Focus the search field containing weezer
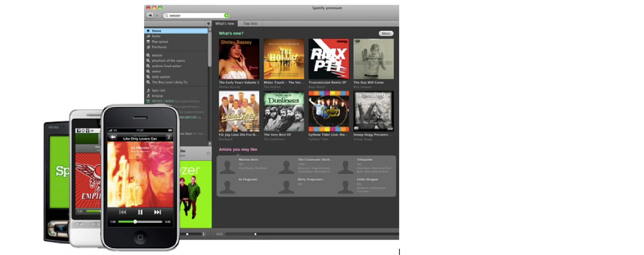This screenshot has width=644, height=255. coord(196,15)
